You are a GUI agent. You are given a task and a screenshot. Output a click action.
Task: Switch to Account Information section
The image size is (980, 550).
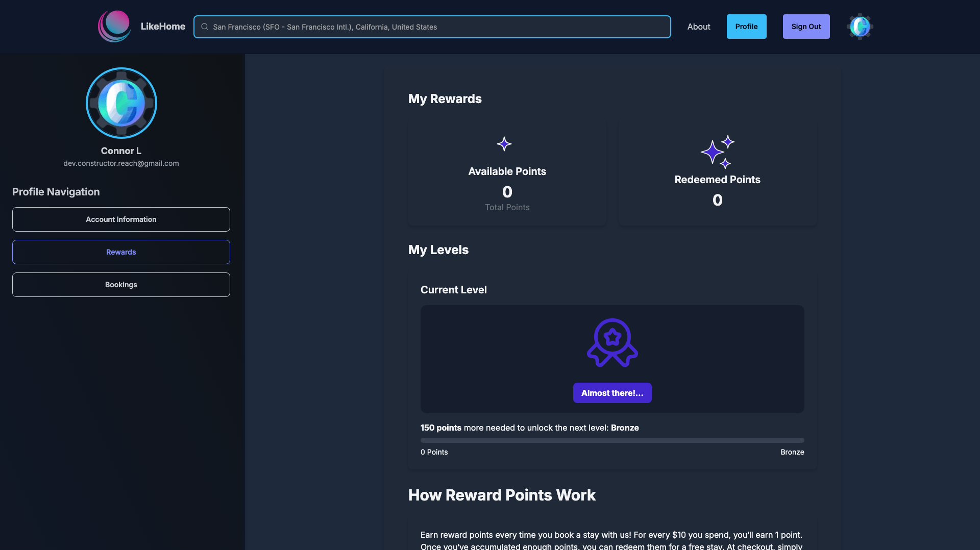point(121,219)
